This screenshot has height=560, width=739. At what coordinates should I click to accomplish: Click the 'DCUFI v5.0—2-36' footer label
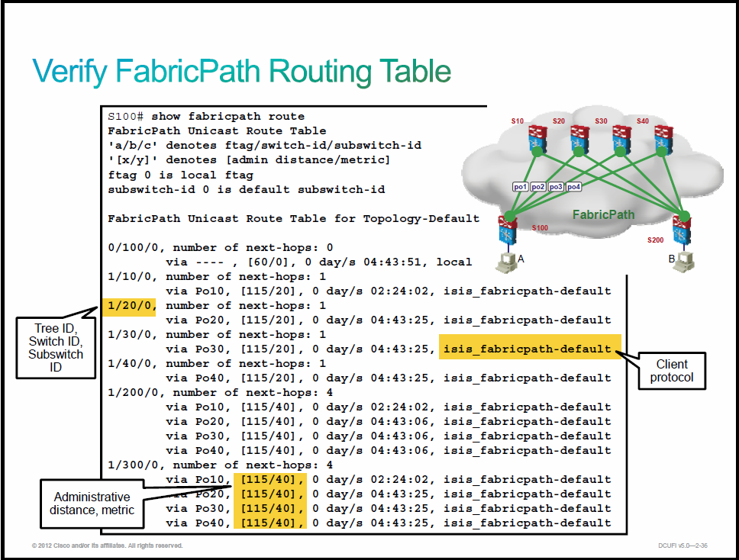pos(683,546)
